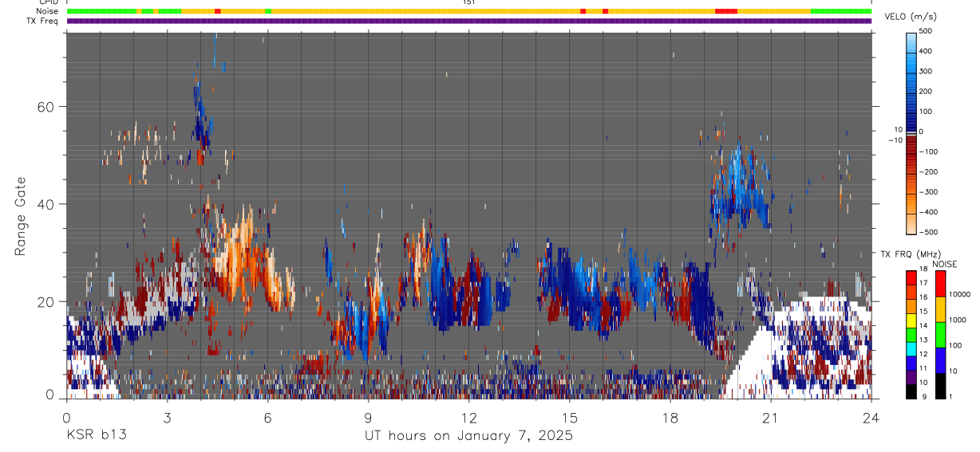Click the -400 tick on velocity scale
This screenshot has width=980, height=452.
point(928,212)
